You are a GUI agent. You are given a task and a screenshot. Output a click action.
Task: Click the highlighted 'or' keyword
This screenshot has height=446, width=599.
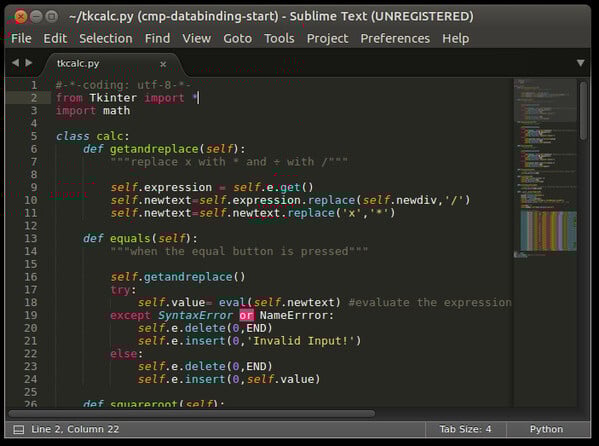click(x=246, y=315)
